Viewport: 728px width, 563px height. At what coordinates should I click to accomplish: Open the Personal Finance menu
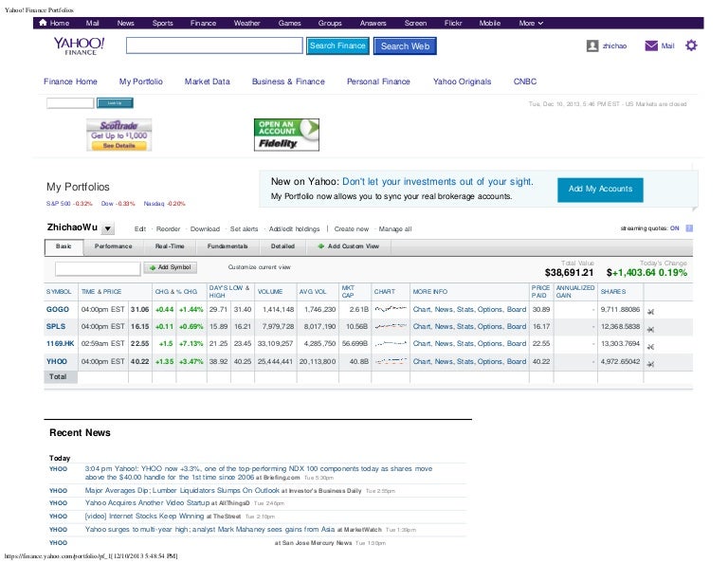point(378,82)
